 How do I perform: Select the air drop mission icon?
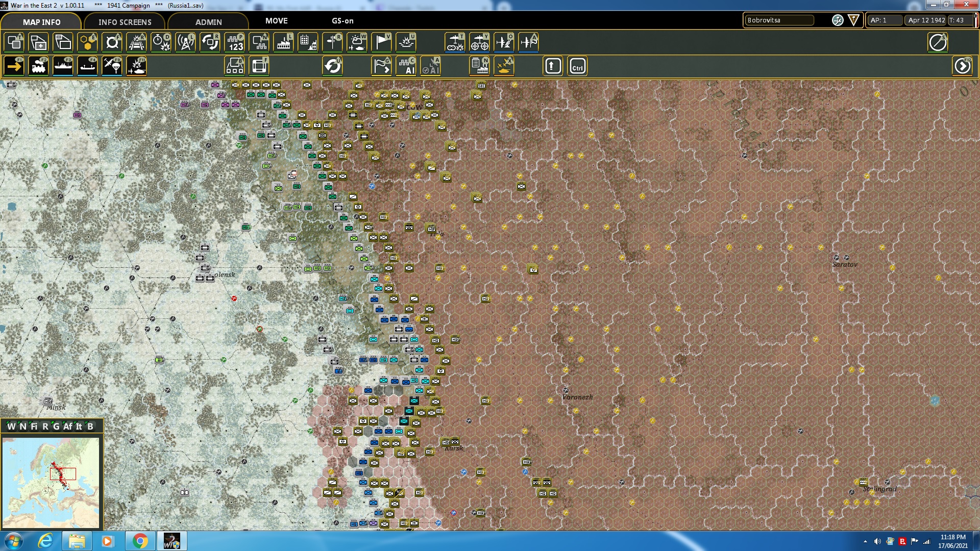point(112,66)
